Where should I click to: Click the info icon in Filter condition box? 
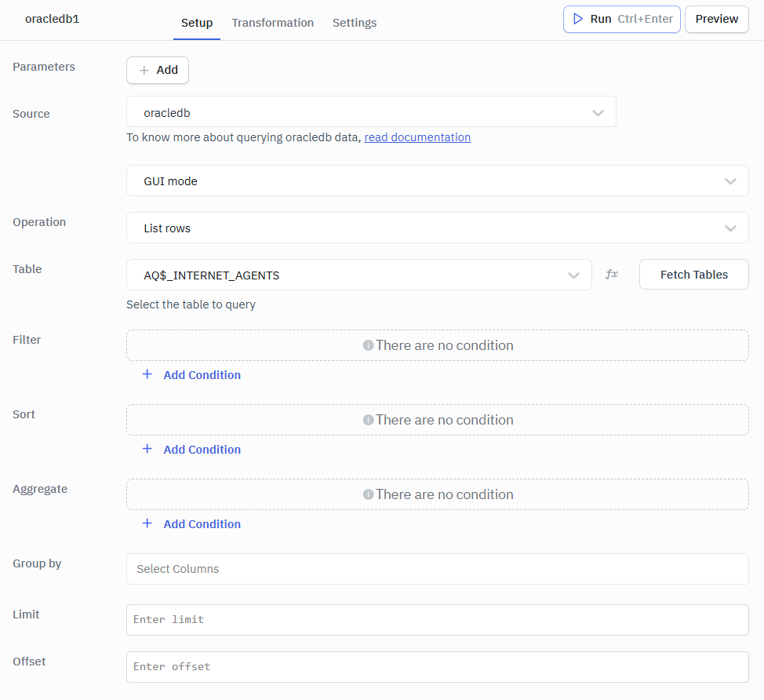click(369, 345)
